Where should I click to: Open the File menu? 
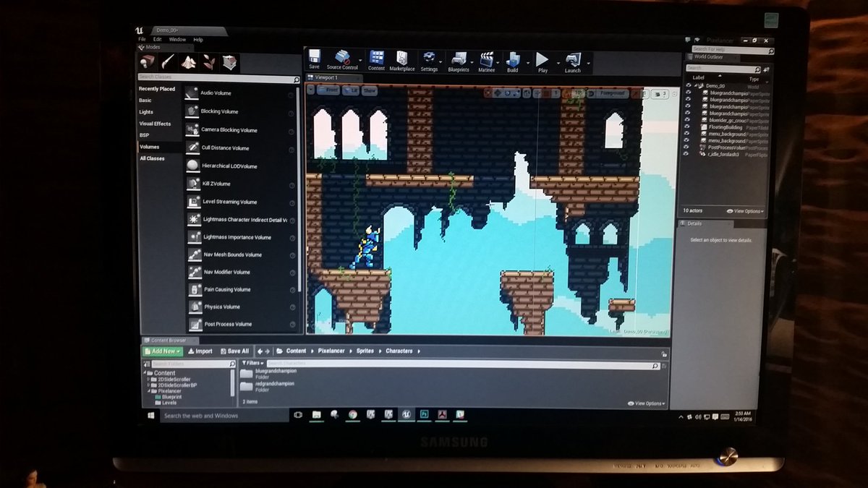[142, 39]
